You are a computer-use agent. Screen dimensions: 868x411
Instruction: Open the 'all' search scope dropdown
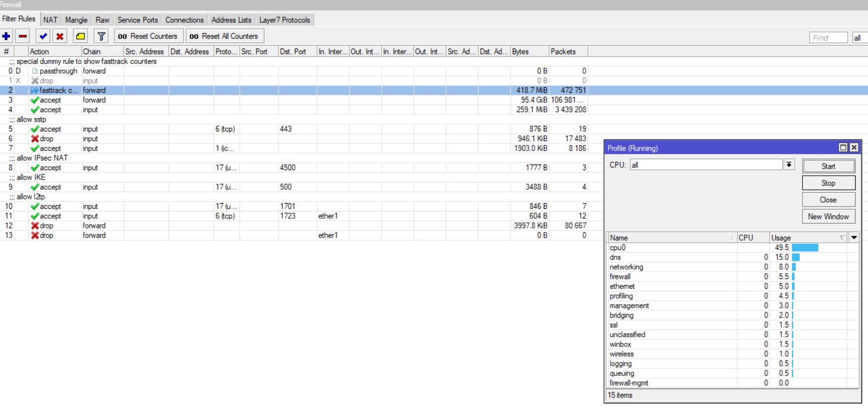(x=860, y=38)
